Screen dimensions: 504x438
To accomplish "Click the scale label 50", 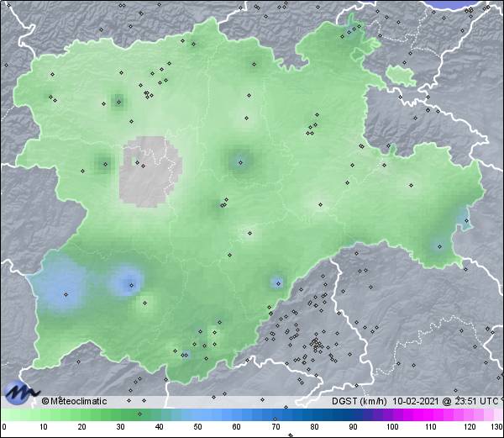I will [197, 427].
